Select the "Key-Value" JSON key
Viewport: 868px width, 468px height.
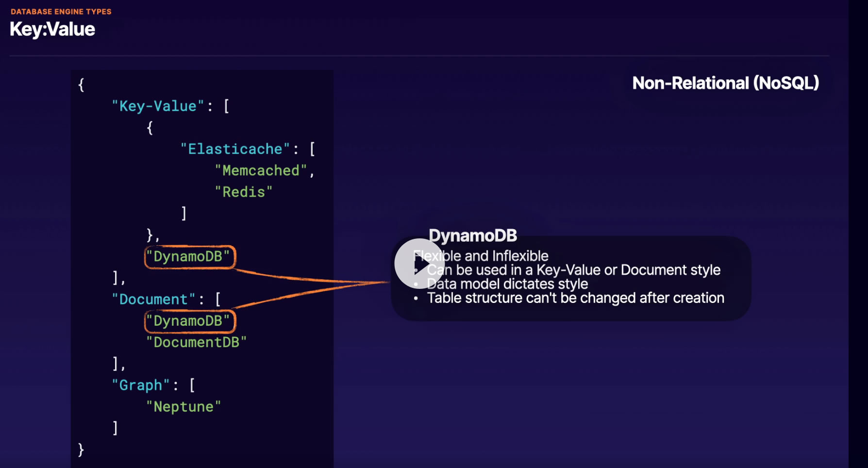[158, 106]
